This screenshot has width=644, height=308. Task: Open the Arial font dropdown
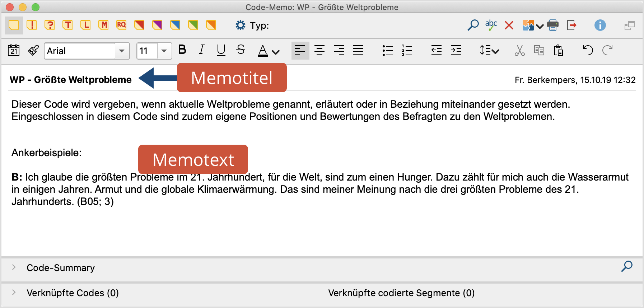click(x=122, y=51)
